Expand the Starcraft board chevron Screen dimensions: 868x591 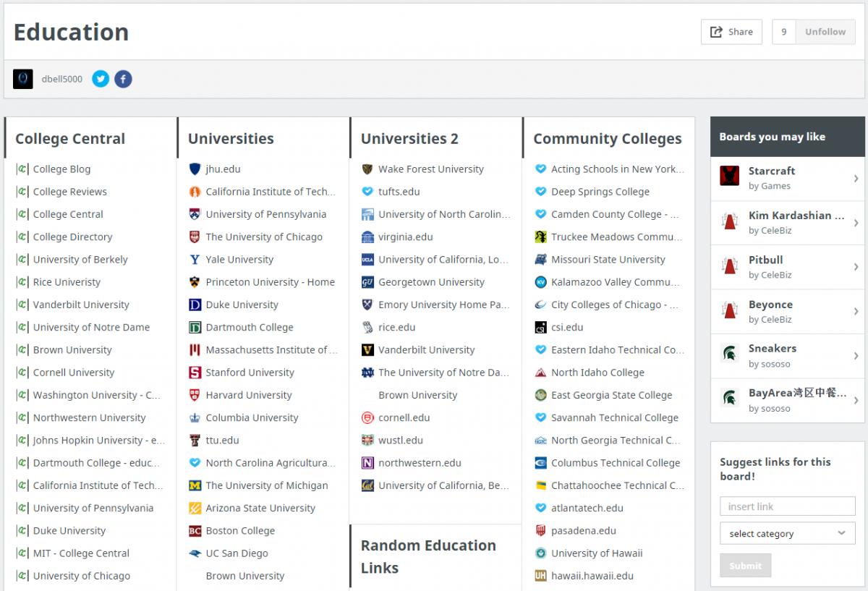click(856, 179)
